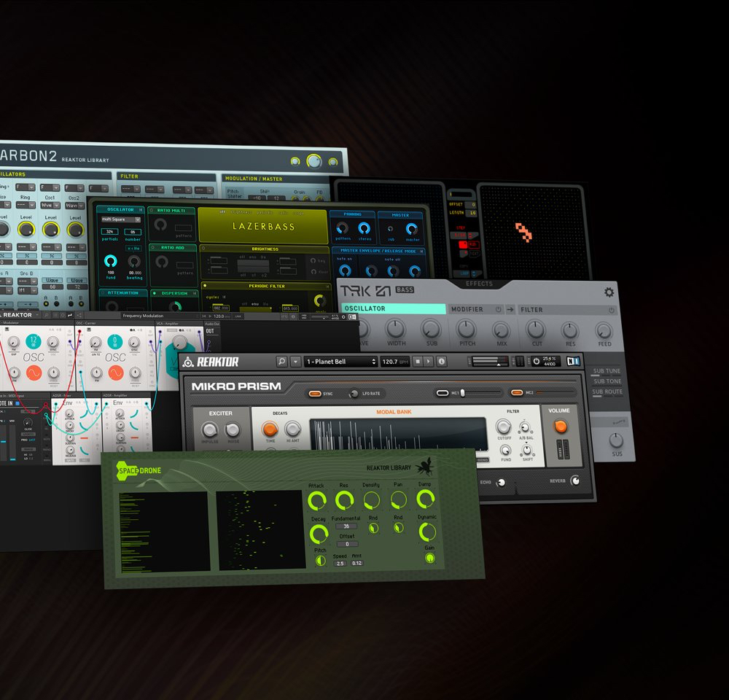
Task: Click the cyan fund knob in Lazerbass
Action: (x=110, y=261)
